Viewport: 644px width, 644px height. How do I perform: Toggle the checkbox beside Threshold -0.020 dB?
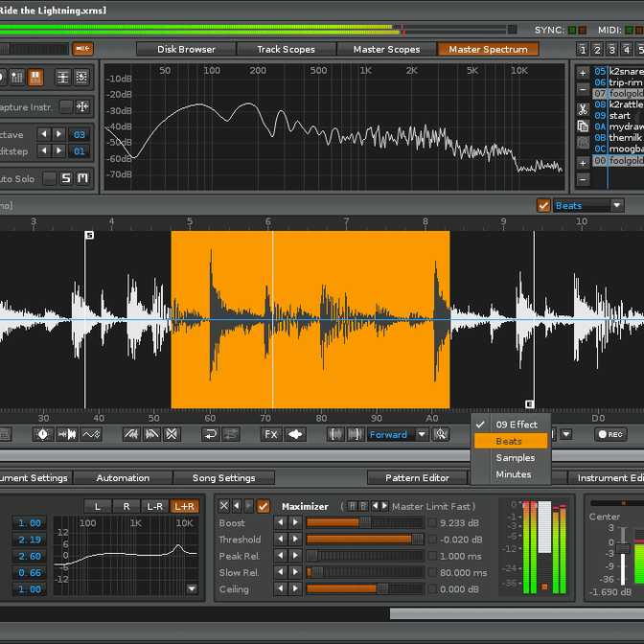(x=432, y=540)
